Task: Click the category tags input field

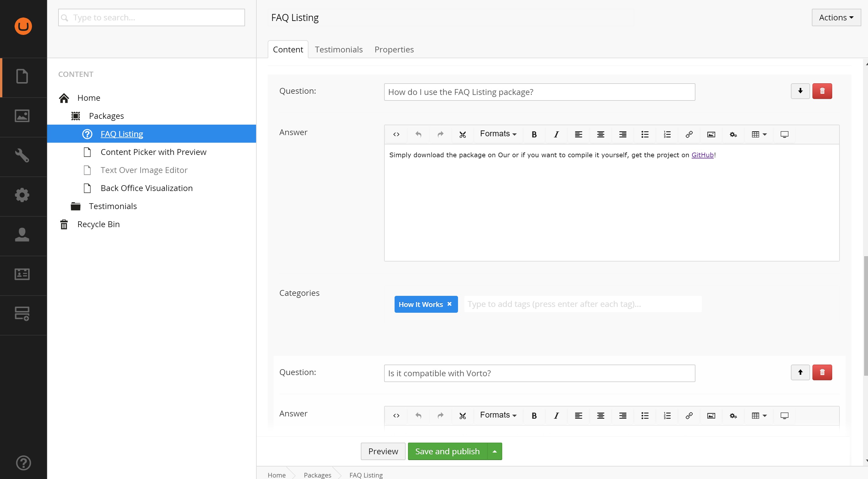Action: click(583, 304)
